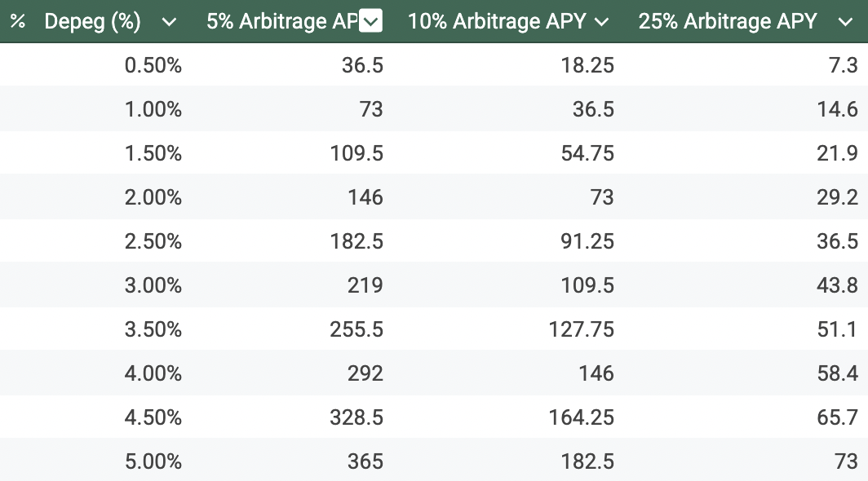Select the 5% Arbitrage APY header label
868x481 pixels.
click(x=281, y=22)
